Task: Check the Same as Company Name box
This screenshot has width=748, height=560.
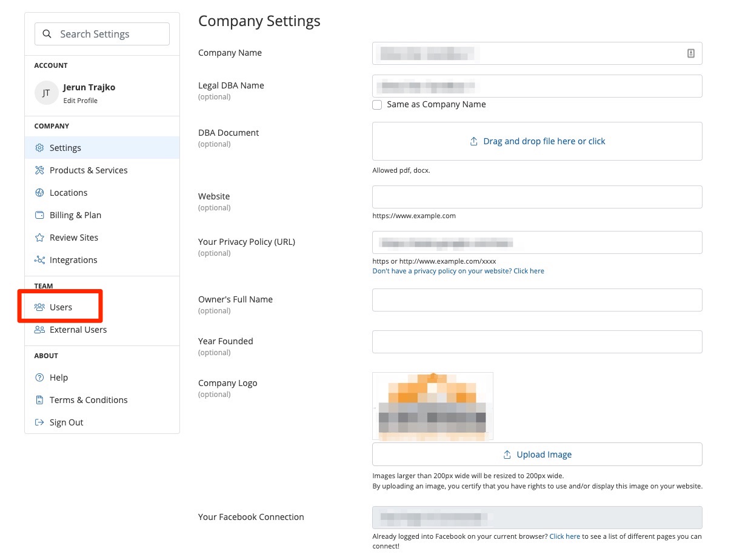Action: click(377, 105)
